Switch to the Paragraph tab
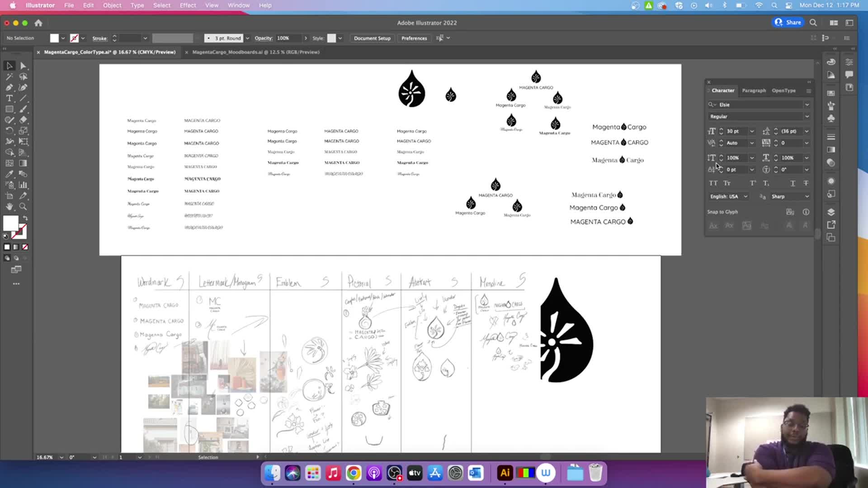Viewport: 868px width, 488px height. coord(754,90)
